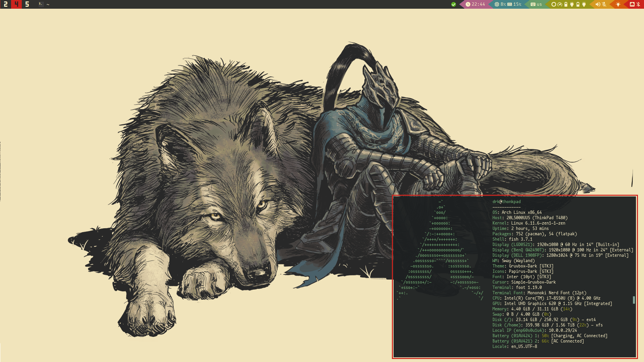
Task: Toggle the muted microphone icon
Action: tap(604, 4)
